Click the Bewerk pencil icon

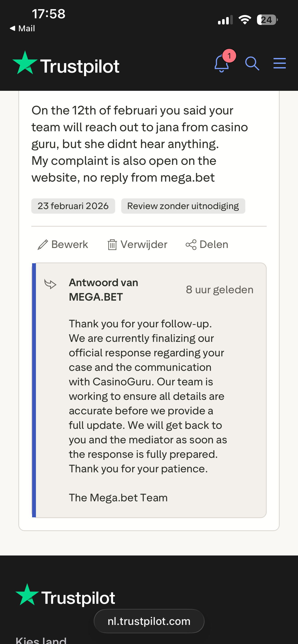click(x=43, y=245)
